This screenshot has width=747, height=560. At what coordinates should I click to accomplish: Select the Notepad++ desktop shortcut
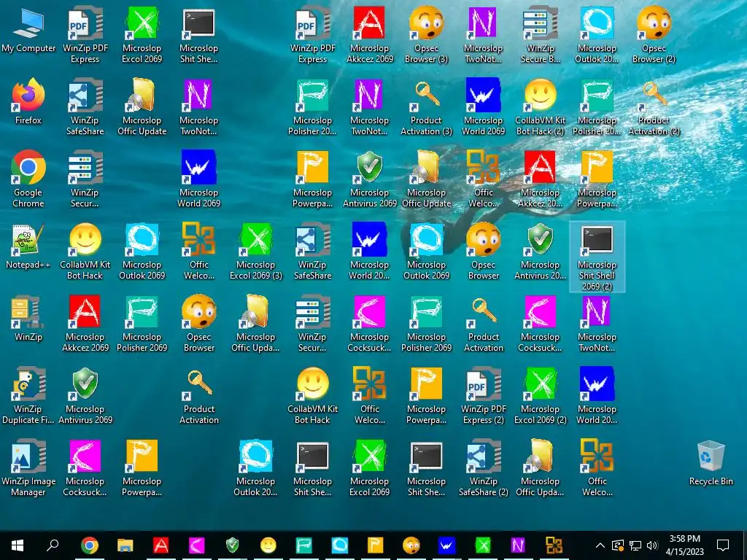28,246
